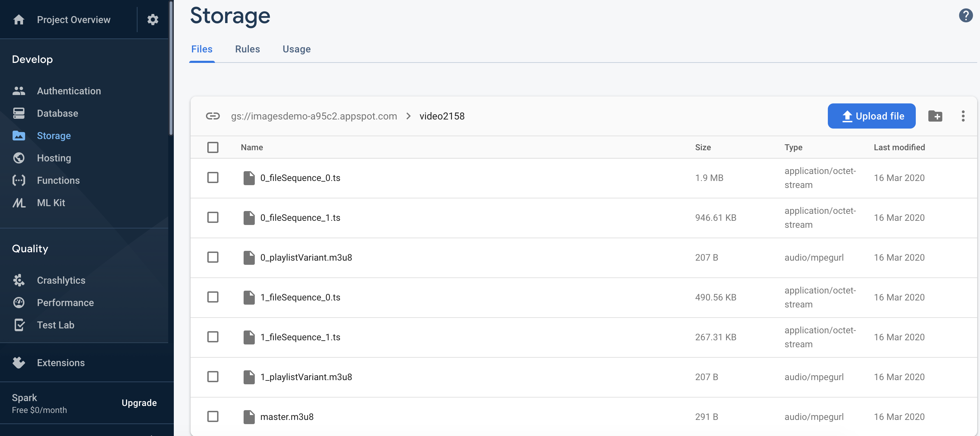
Task: Click the Size column header
Action: [703, 147]
